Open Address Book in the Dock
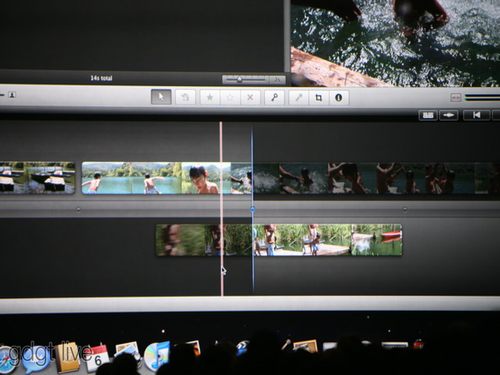The width and height of the screenshot is (500, 375). (x=68, y=359)
